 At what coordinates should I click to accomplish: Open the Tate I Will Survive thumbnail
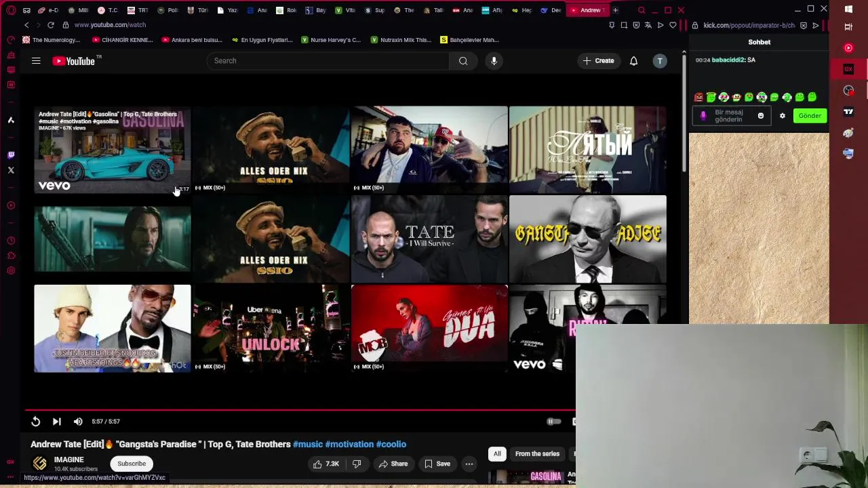pos(429,239)
